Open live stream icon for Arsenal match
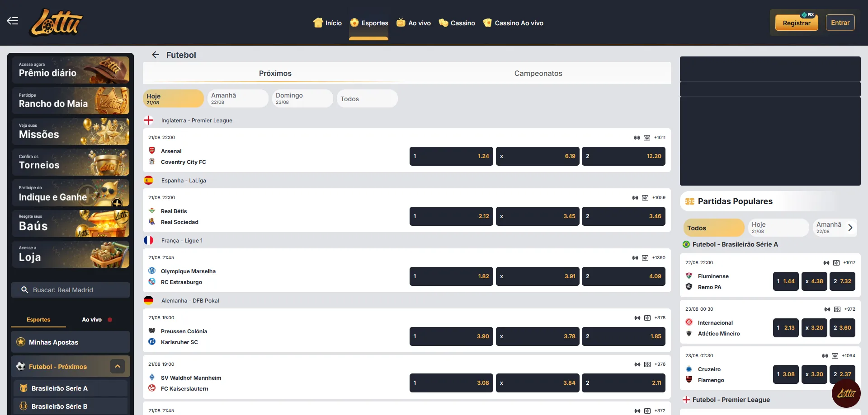 [637, 138]
